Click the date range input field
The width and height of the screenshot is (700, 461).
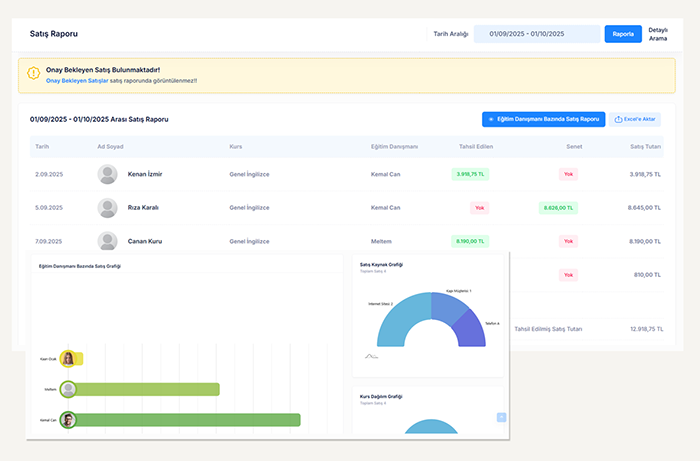(x=536, y=34)
